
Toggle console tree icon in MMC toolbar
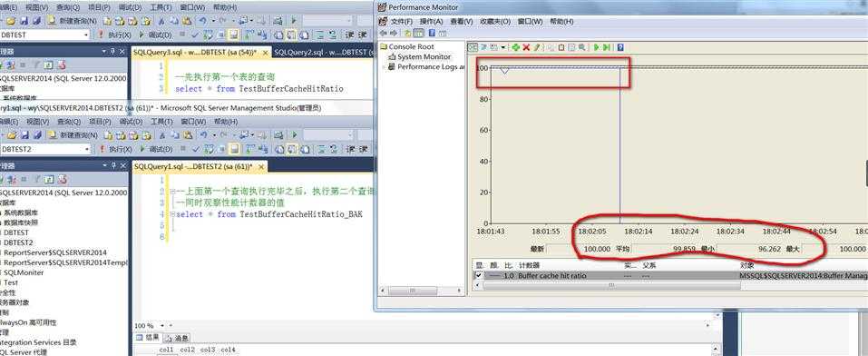point(419,33)
